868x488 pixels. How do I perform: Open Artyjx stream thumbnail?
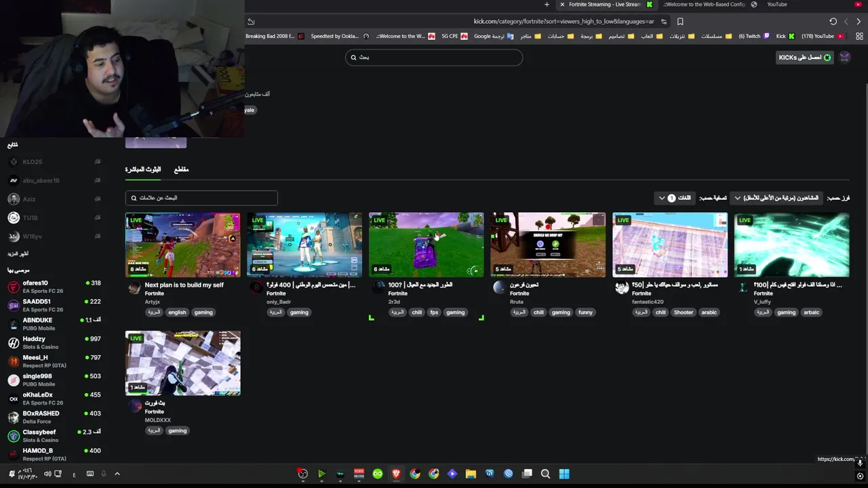tap(182, 245)
